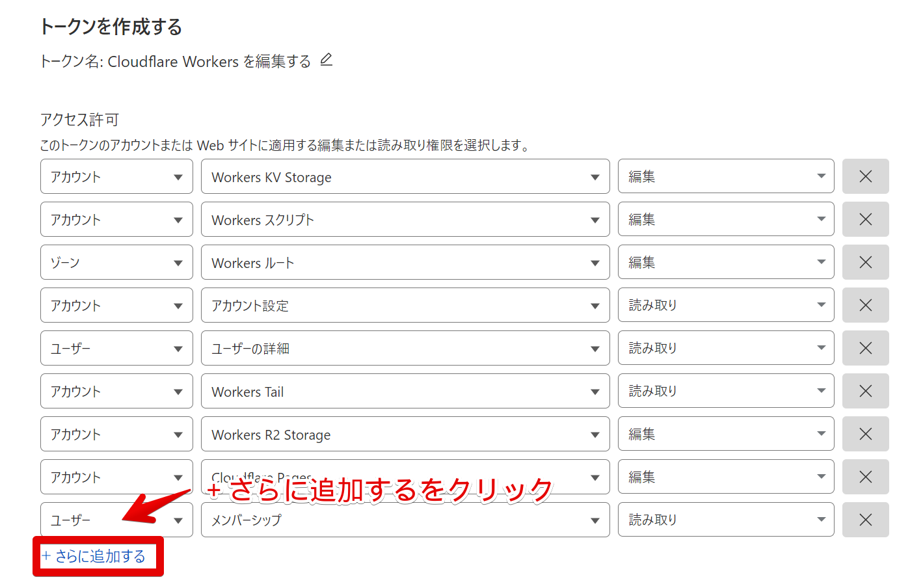Remove the Workers Tail permission row

tap(865, 391)
